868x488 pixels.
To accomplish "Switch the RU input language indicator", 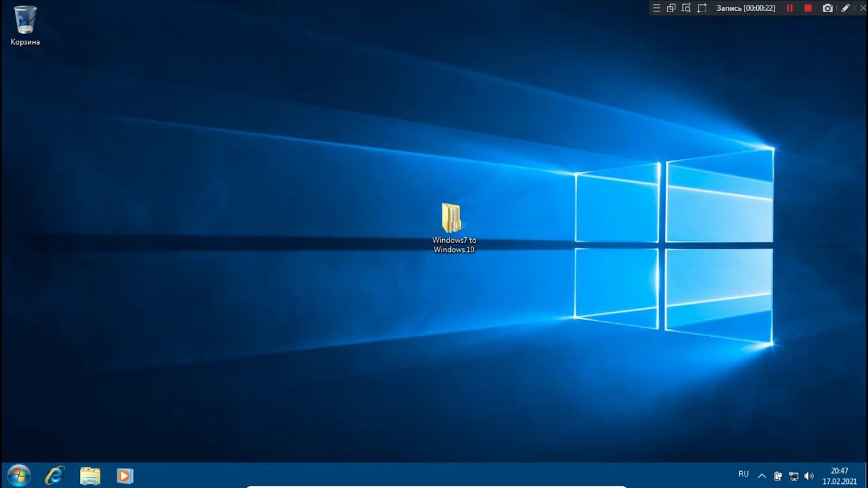I will pyautogui.click(x=743, y=474).
